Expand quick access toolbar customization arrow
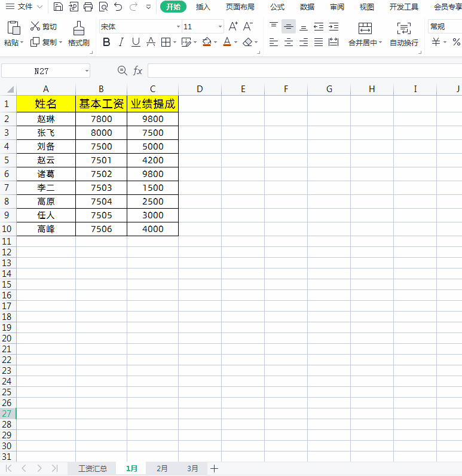Viewport: 462px width, 476px height. 148,7
